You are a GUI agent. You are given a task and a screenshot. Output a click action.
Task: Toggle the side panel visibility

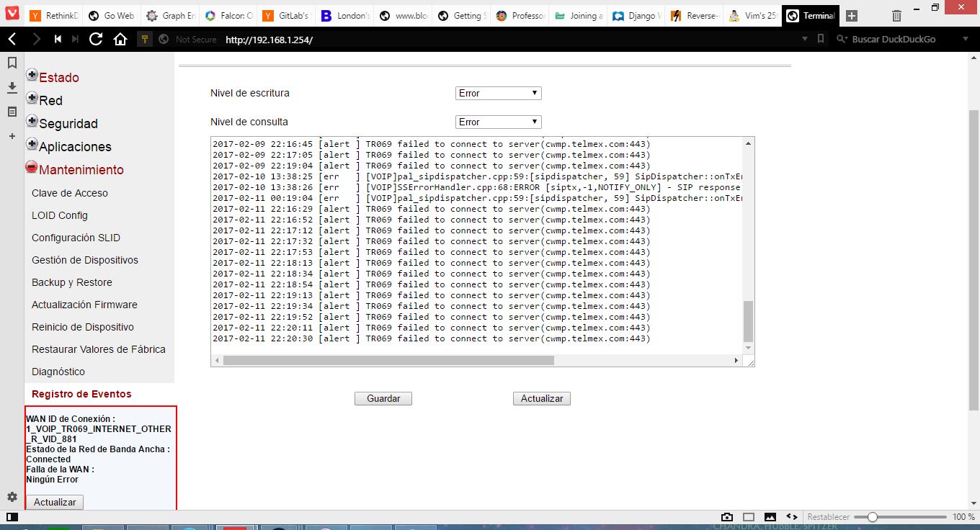pos(12,517)
